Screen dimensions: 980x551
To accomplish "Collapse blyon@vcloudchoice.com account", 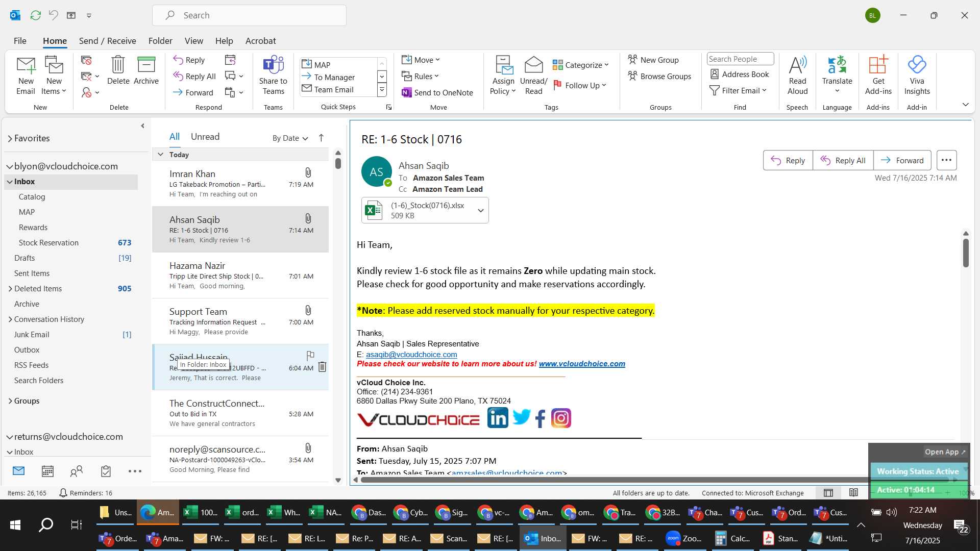I will click(x=9, y=166).
